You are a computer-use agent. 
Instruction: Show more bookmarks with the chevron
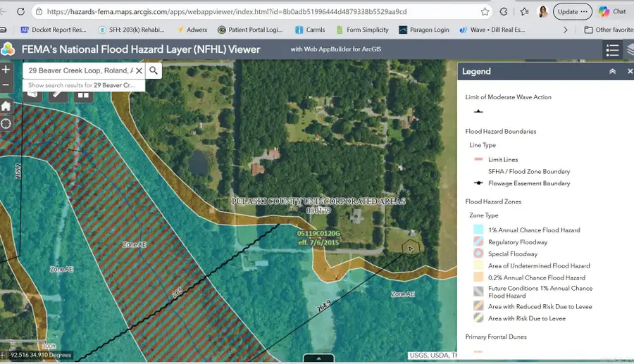(x=565, y=30)
